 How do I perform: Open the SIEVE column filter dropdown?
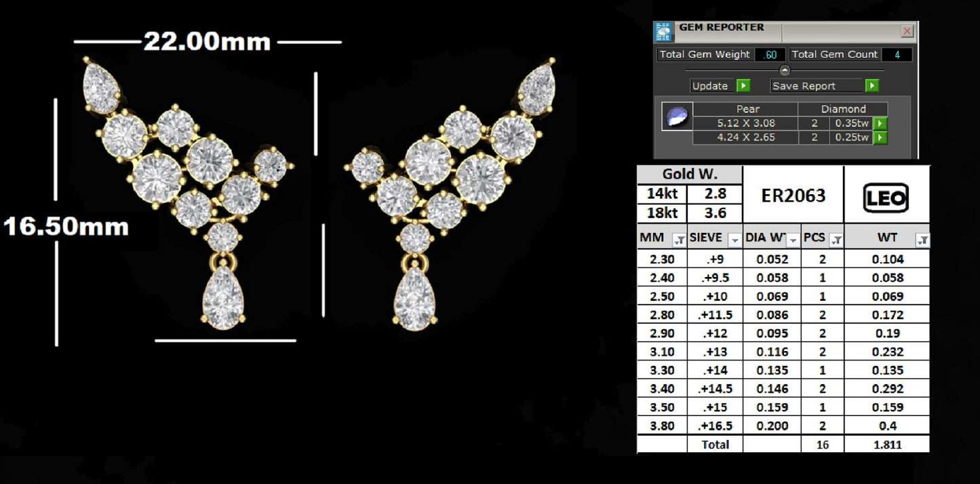(734, 240)
